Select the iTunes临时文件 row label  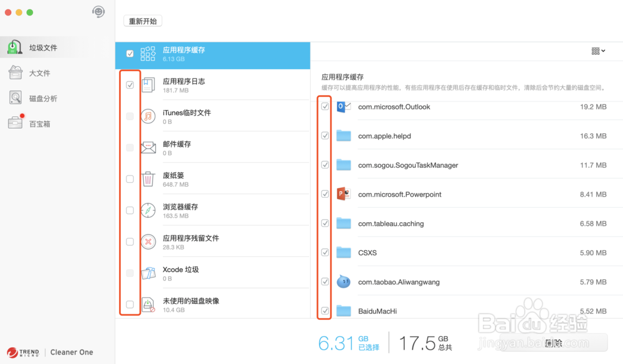[x=187, y=113]
